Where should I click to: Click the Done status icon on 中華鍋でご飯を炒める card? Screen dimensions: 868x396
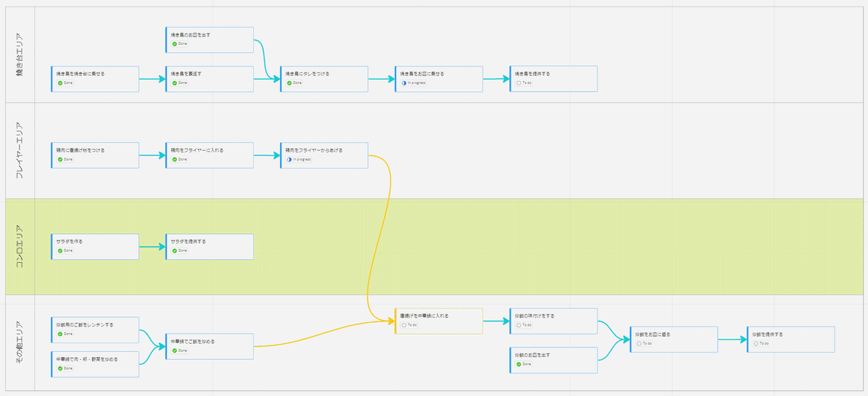coord(174,350)
